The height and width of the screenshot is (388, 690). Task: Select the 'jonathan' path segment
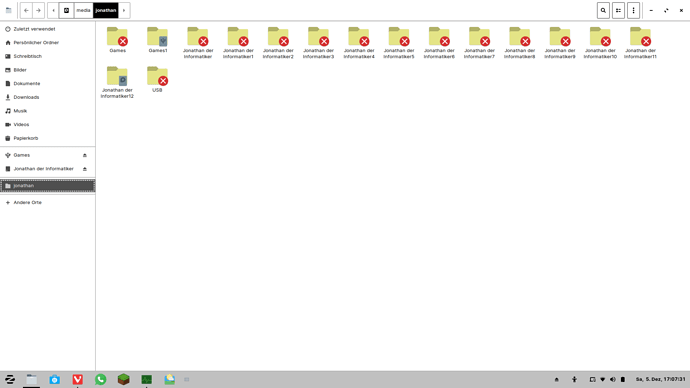click(x=106, y=11)
